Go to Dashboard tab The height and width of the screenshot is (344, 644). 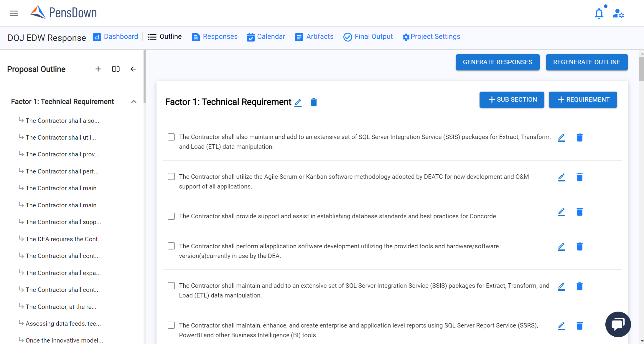116,37
